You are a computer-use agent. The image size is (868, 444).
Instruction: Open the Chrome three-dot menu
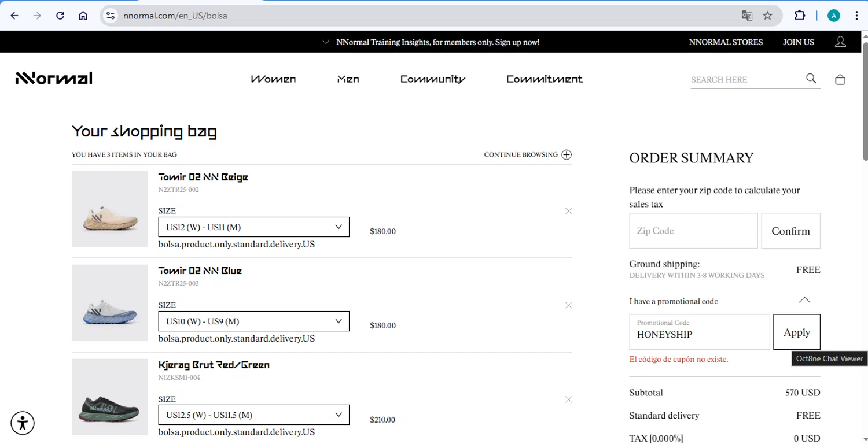(x=856, y=16)
